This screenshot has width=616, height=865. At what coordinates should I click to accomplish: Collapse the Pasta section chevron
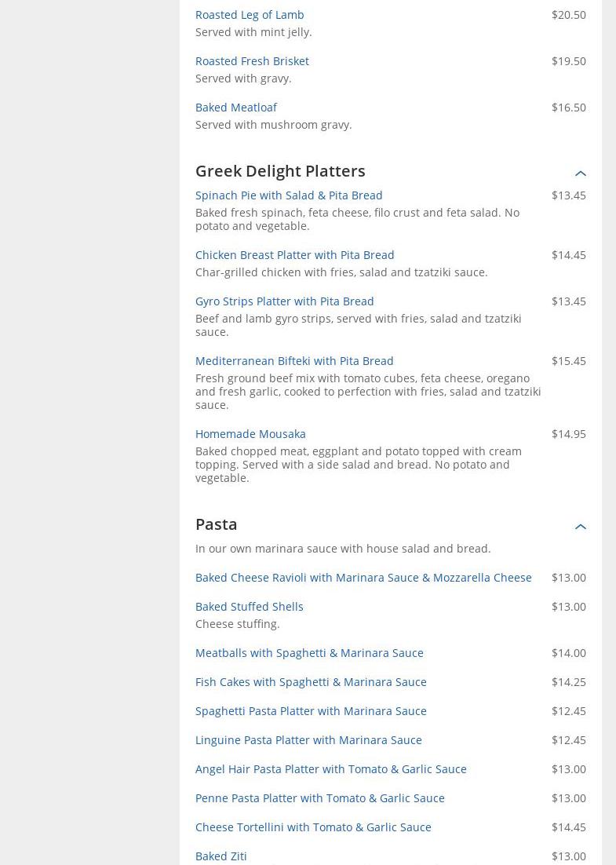(x=580, y=527)
